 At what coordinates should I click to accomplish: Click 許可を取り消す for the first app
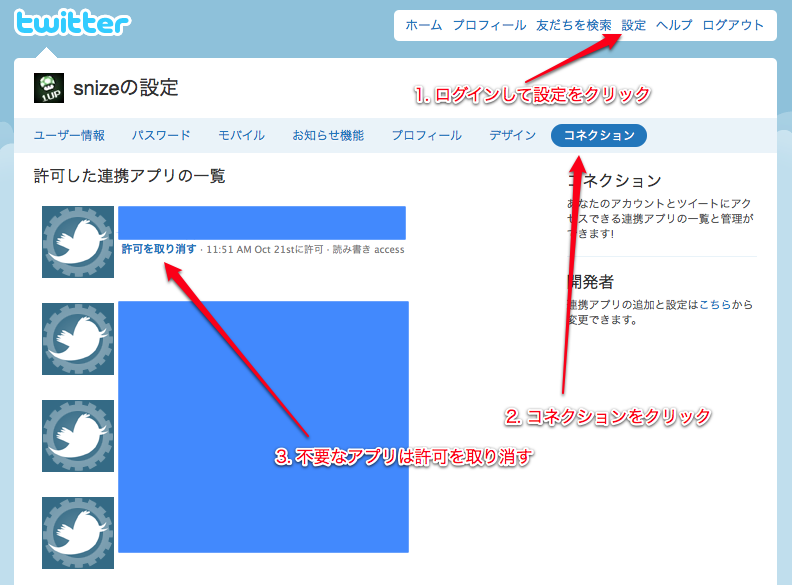point(158,249)
